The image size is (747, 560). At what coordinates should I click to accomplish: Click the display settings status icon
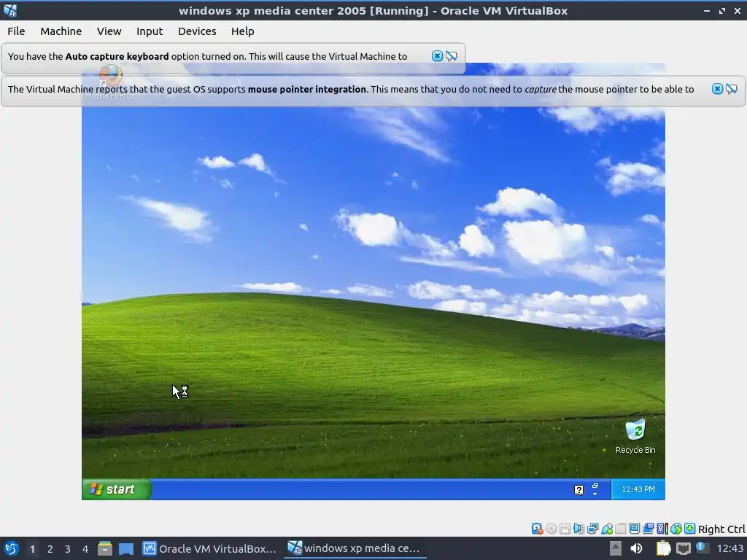[x=634, y=529]
